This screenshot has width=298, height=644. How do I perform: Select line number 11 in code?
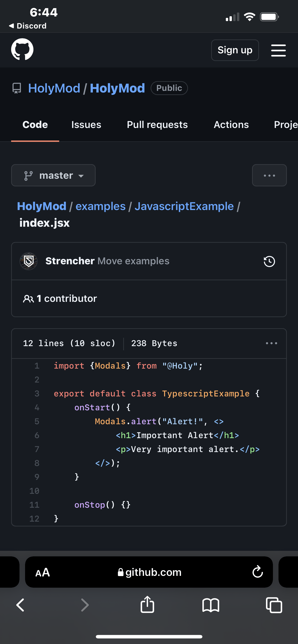(x=34, y=505)
